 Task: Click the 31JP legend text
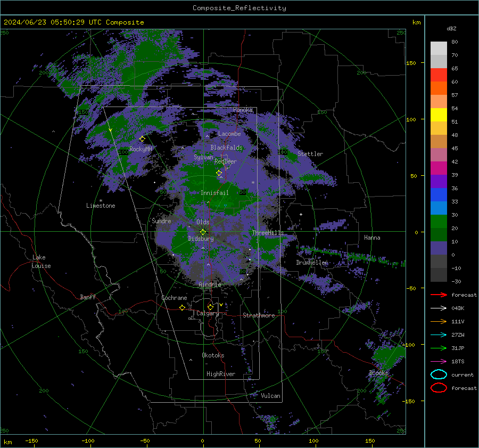(458, 348)
